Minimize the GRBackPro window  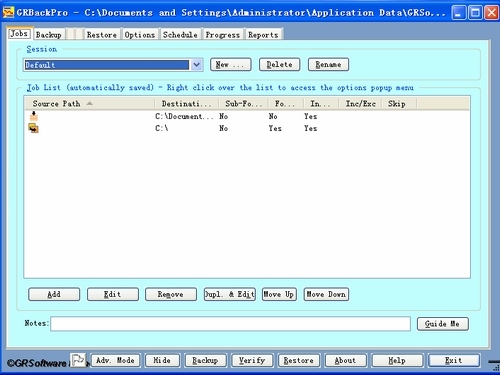[459, 13]
